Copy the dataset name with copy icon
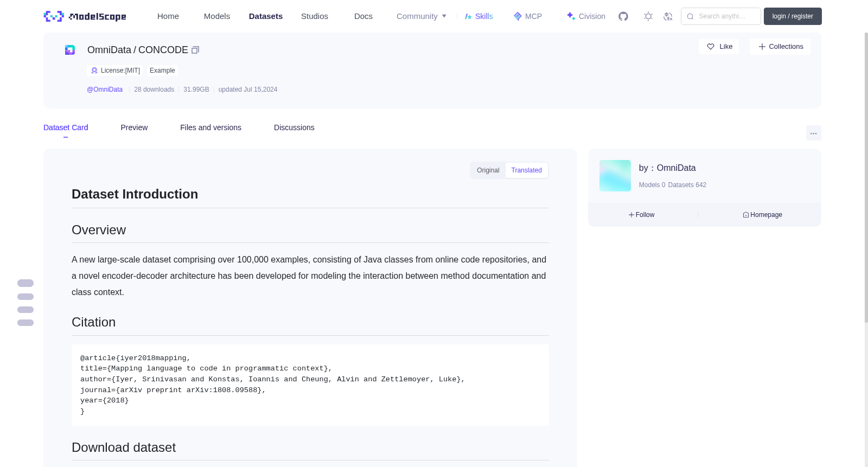Image resolution: width=868 pixels, height=467 pixels. click(x=195, y=50)
